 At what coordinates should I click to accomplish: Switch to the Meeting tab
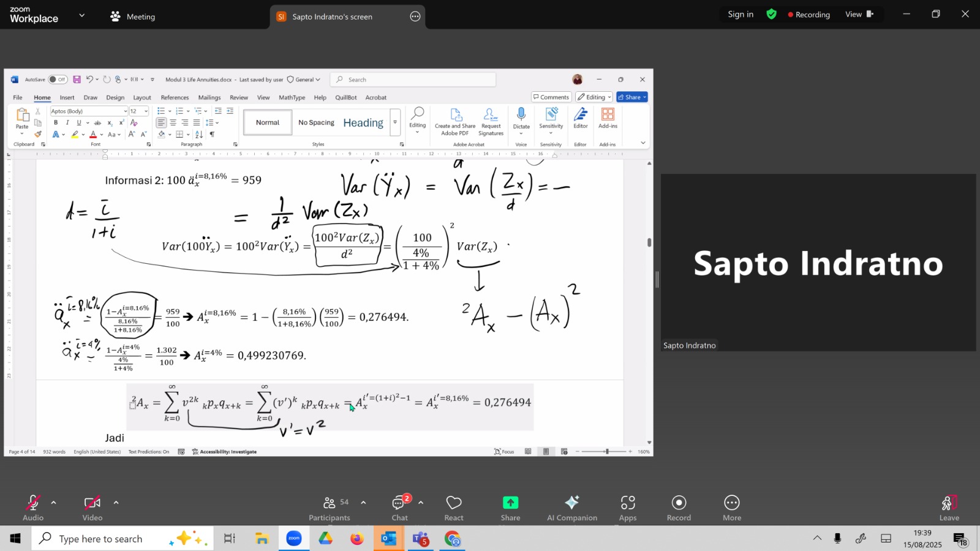pos(133,17)
